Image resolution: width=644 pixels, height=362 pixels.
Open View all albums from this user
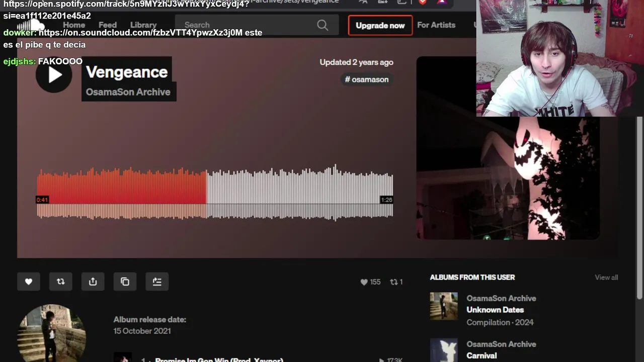click(x=606, y=278)
